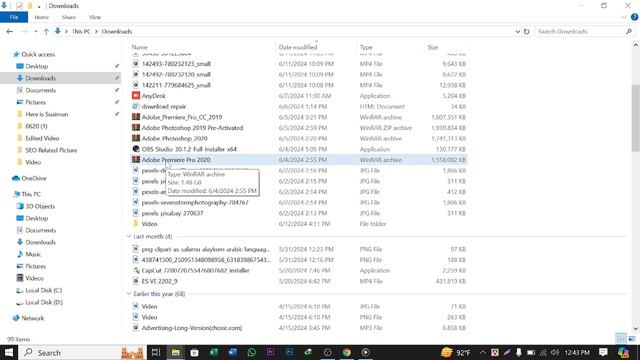Open Photoshop from the taskbar
The width and height of the screenshot is (640, 360).
pos(289,352)
